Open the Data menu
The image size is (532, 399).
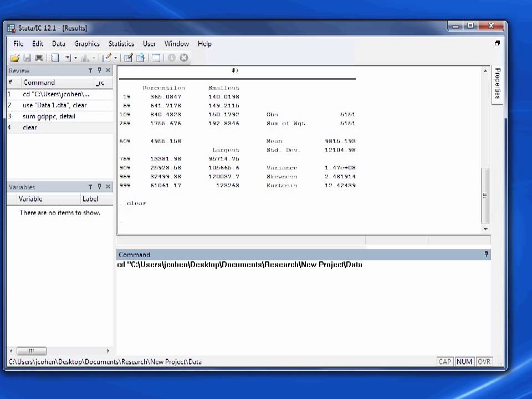58,44
